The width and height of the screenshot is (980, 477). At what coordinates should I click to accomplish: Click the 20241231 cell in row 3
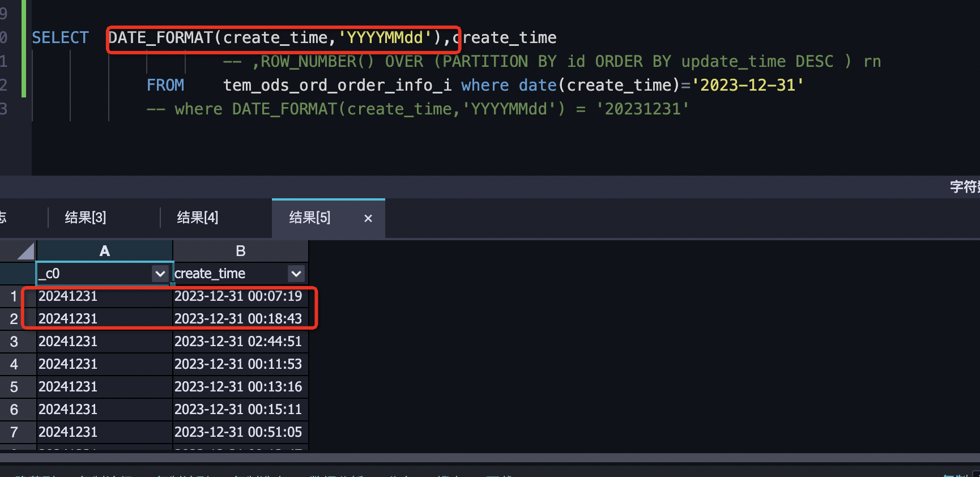tap(105, 342)
